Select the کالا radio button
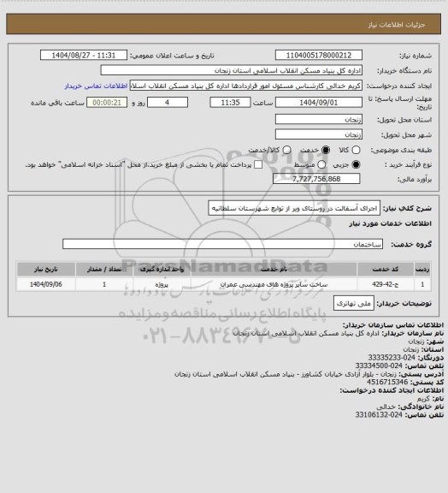The height and width of the screenshot is (493, 448). pyautogui.click(x=356, y=150)
